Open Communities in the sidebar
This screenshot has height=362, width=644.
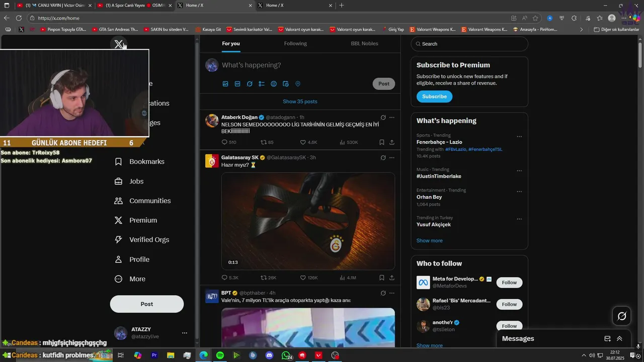tap(143, 201)
